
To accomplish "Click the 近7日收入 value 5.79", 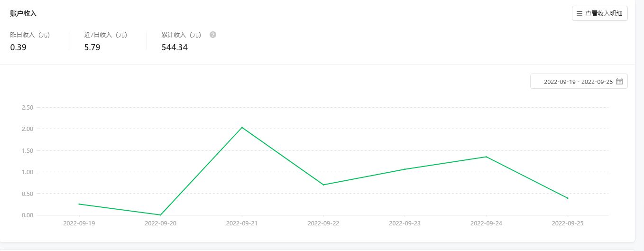I will 92,47.
